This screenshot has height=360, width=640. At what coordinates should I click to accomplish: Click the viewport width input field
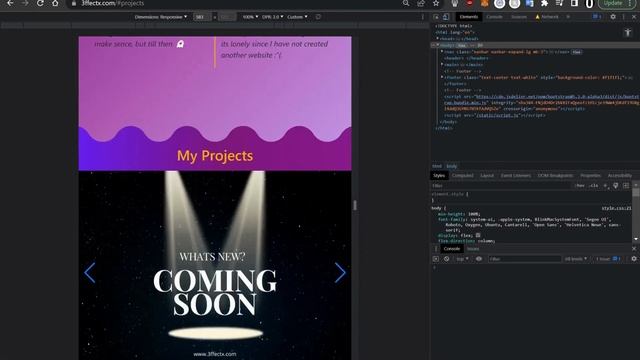[202, 17]
